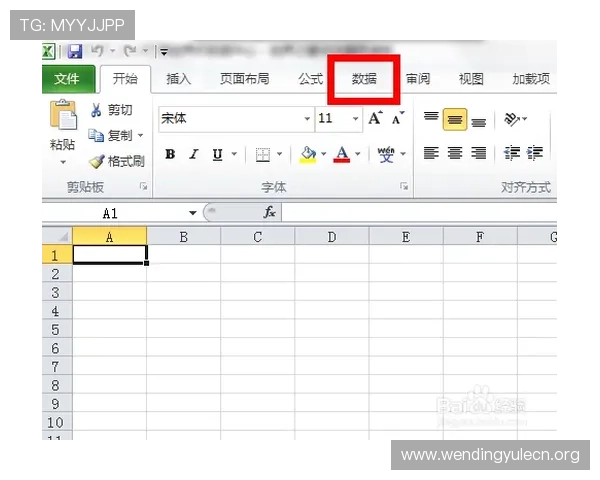Viewport: 600px width, 480px height.
Task: Open the 视图 (View) tab
Action: point(471,79)
